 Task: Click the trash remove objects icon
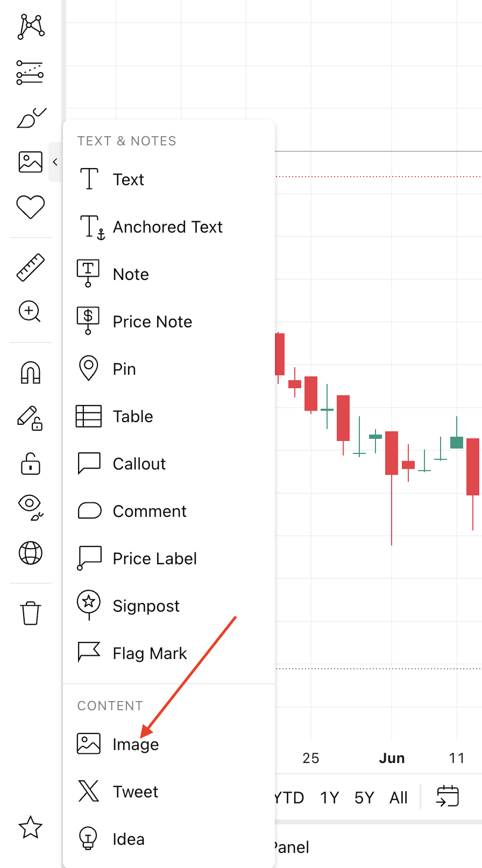(x=31, y=613)
